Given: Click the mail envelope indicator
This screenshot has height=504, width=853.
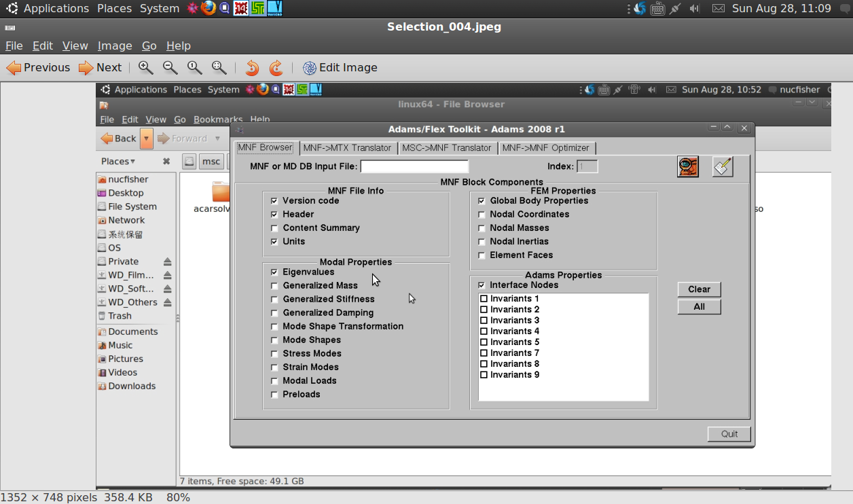Looking at the screenshot, I should 718,8.
